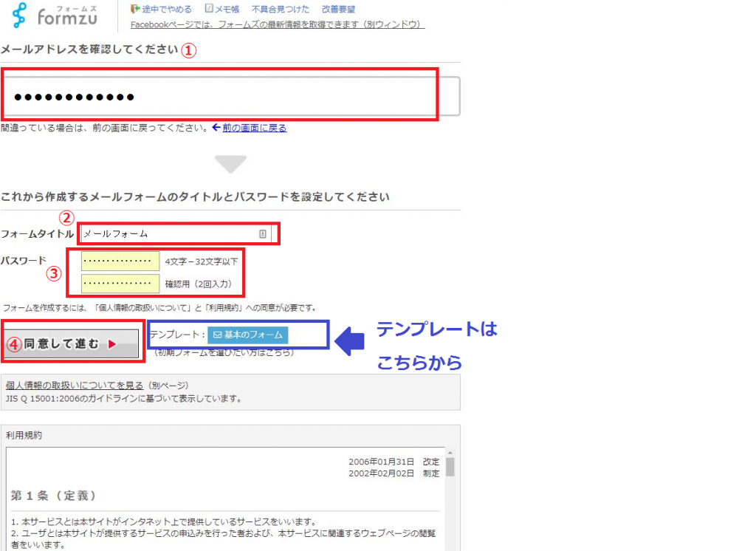Click the first password field
This screenshot has height=551, width=756.
pos(120,261)
